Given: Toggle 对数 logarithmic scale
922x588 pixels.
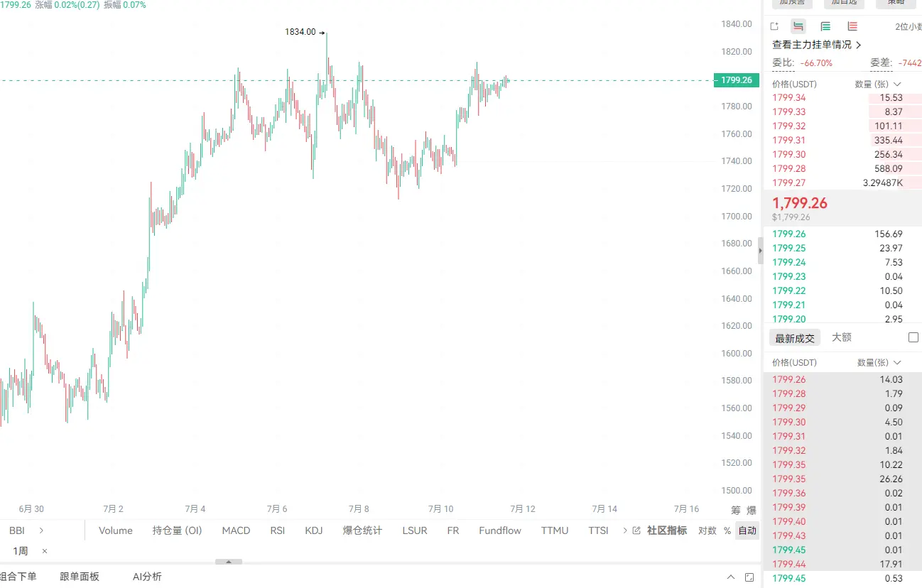Looking at the screenshot, I should click(707, 530).
